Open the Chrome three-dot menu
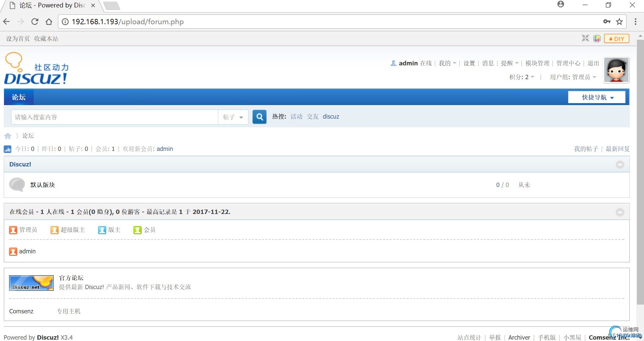 pyautogui.click(x=636, y=22)
